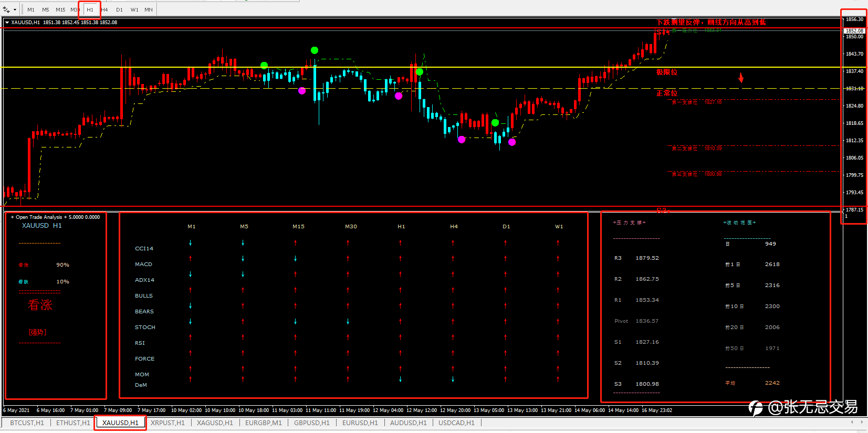This screenshot has width=868, height=433.
Task: Open the dropdown arrow beside periods icon
Action: [x=15, y=9]
